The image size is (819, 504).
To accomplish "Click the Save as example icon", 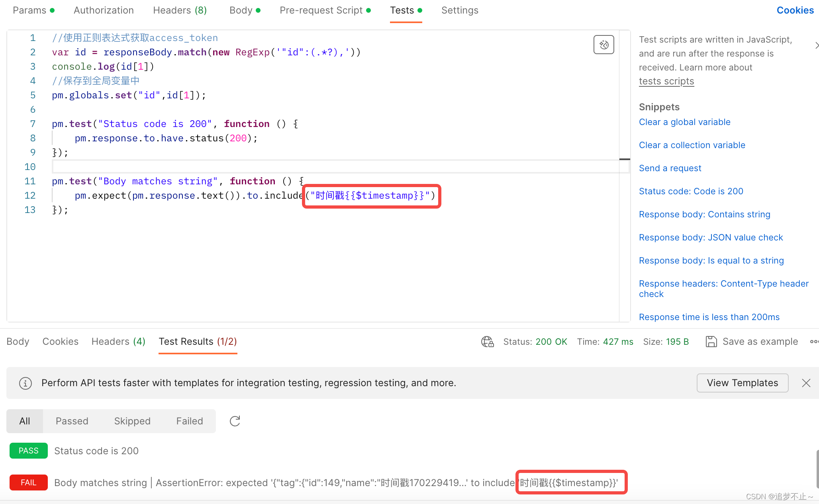I will tap(711, 342).
